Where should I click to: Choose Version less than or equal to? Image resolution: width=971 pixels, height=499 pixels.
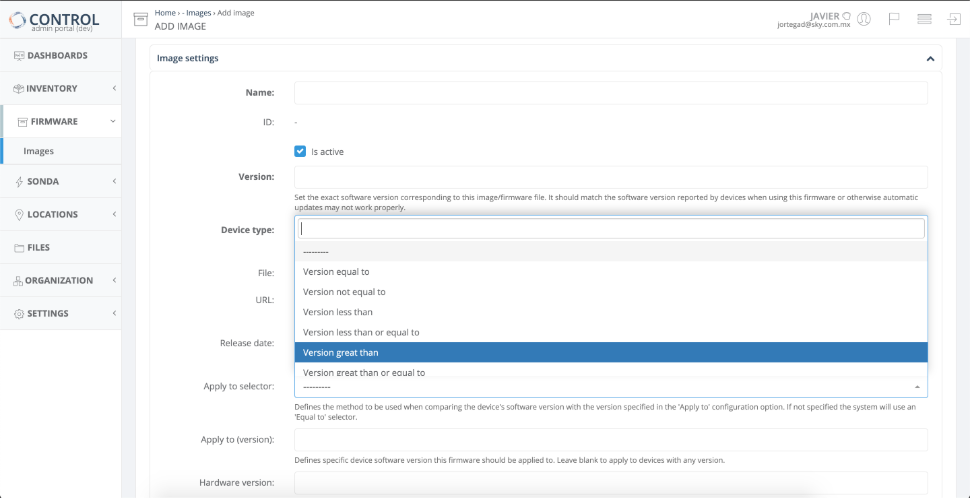[610, 332]
